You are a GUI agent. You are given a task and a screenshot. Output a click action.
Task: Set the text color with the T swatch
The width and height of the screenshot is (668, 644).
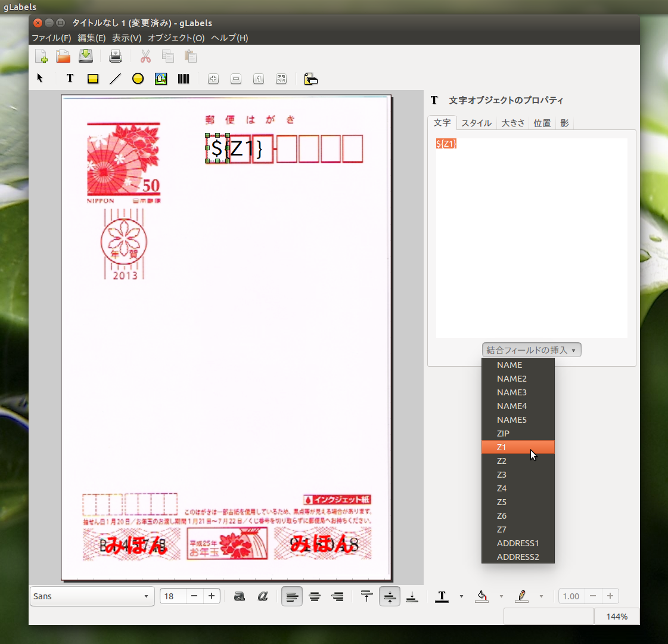pyautogui.click(x=442, y=596)
